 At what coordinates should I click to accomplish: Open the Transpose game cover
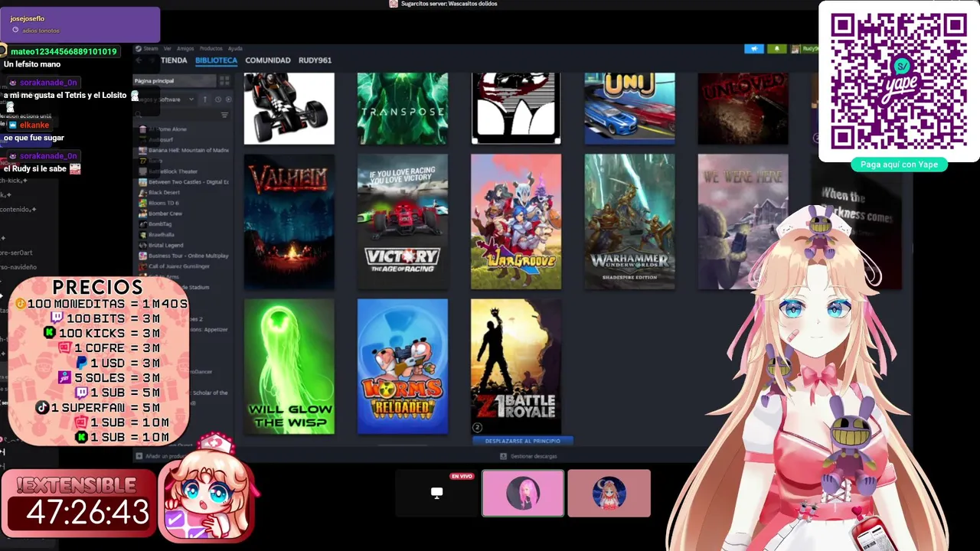[403, 109]
